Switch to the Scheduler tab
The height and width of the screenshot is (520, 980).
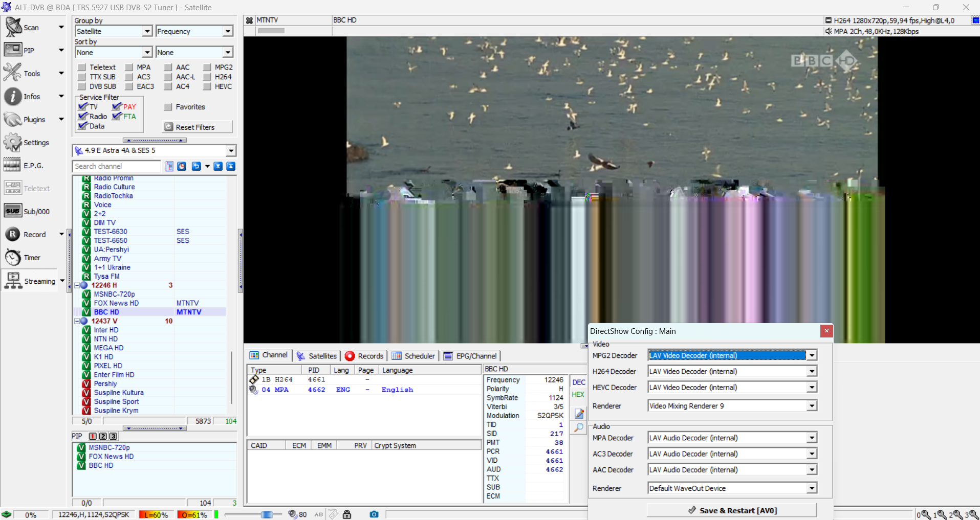point(413,356)
